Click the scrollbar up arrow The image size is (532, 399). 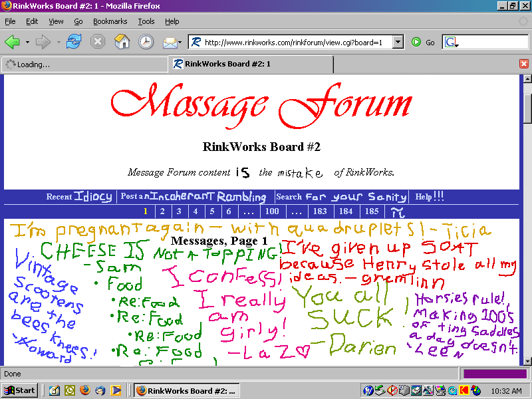point(527,79)
